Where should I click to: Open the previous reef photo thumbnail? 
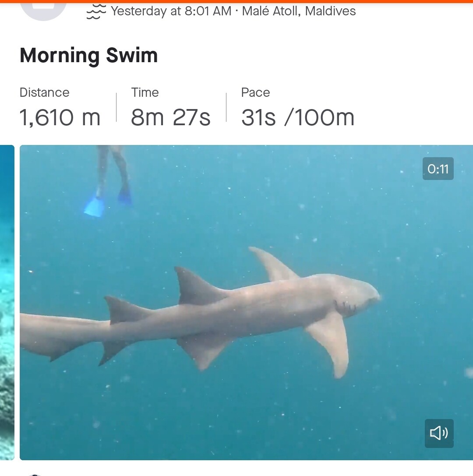point(7,302)
